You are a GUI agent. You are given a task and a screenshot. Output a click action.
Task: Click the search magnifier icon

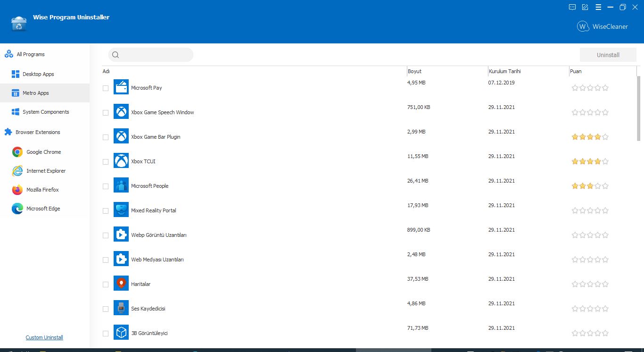116,55
